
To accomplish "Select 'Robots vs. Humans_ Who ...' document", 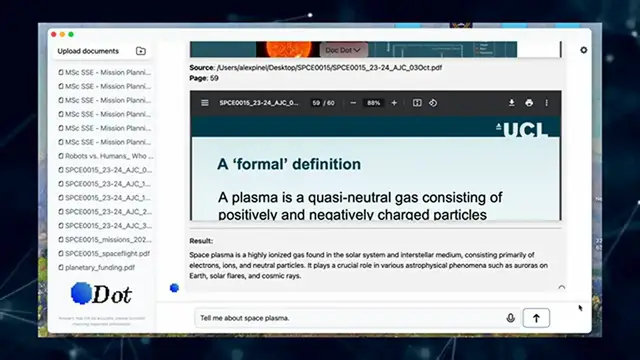I will pyautogui.click(x=106, y=156).
